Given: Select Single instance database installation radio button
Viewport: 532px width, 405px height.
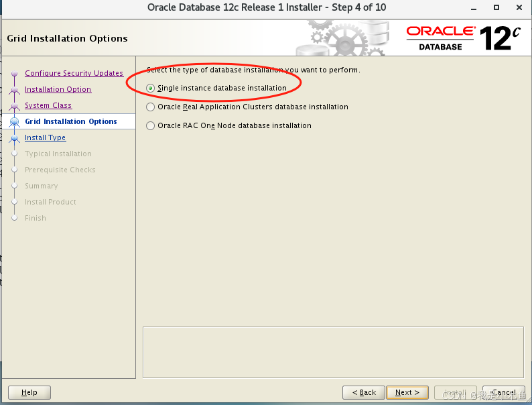Looking at the screenshot, I should [150, 89].
